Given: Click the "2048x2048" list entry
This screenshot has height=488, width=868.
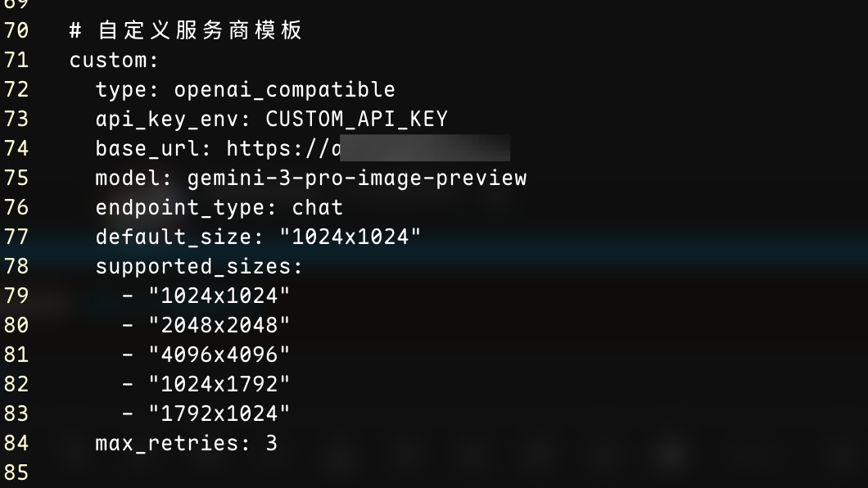Looking at the screenshot, I should pyautogui.click(x=219, y=325).
